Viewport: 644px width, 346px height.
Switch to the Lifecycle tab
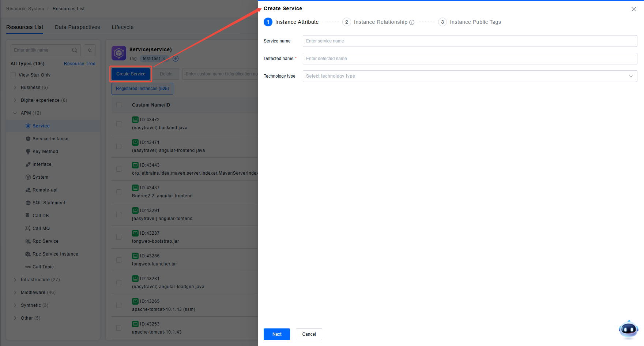tap(123, 27)
